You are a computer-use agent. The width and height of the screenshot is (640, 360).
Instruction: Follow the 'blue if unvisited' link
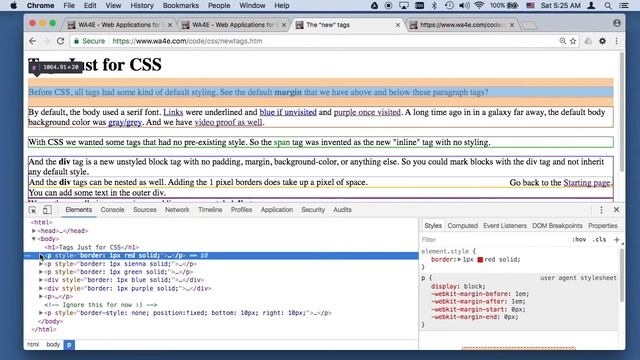288,112
